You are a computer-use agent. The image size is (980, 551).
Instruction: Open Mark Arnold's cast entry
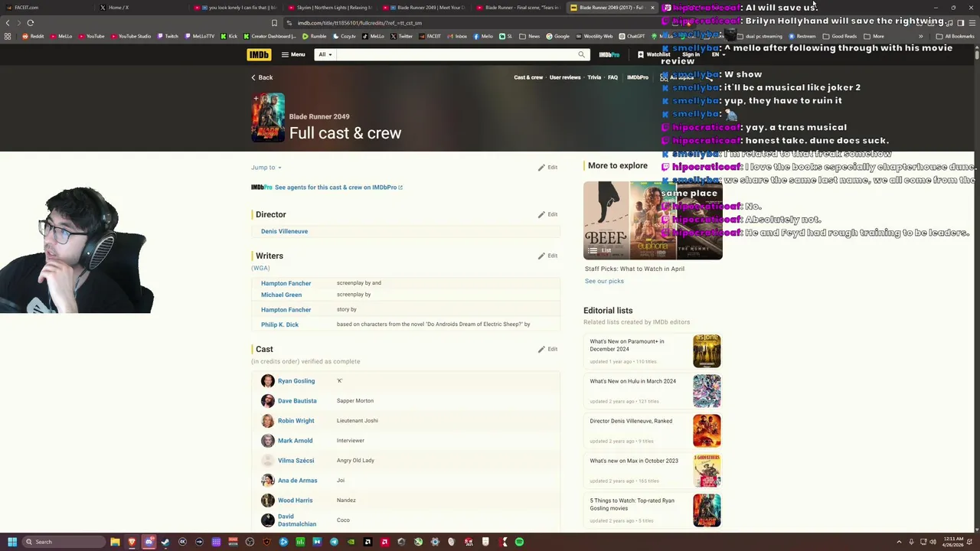[295, 441]
